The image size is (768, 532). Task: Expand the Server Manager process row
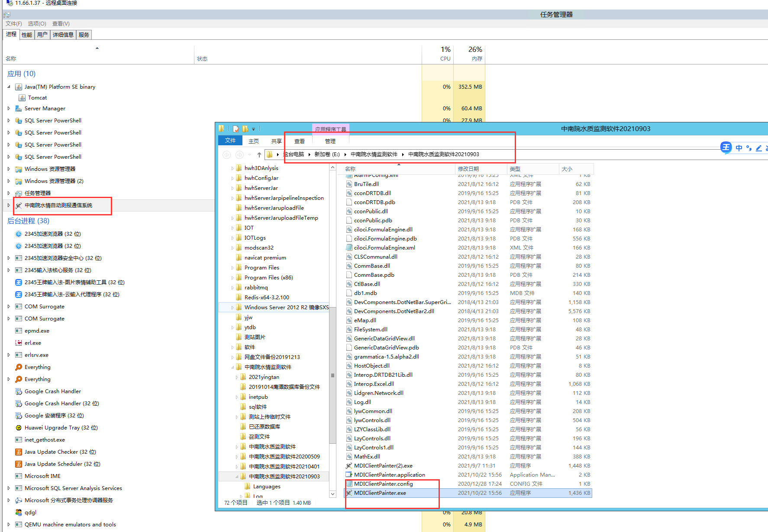click(9, 109)
